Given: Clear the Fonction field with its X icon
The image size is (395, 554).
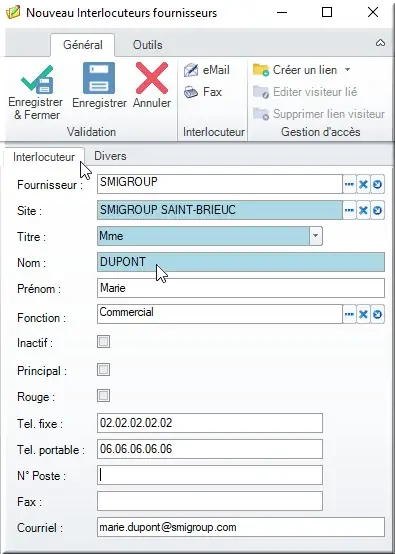Looking at the screenshot, I should [363, 314].
